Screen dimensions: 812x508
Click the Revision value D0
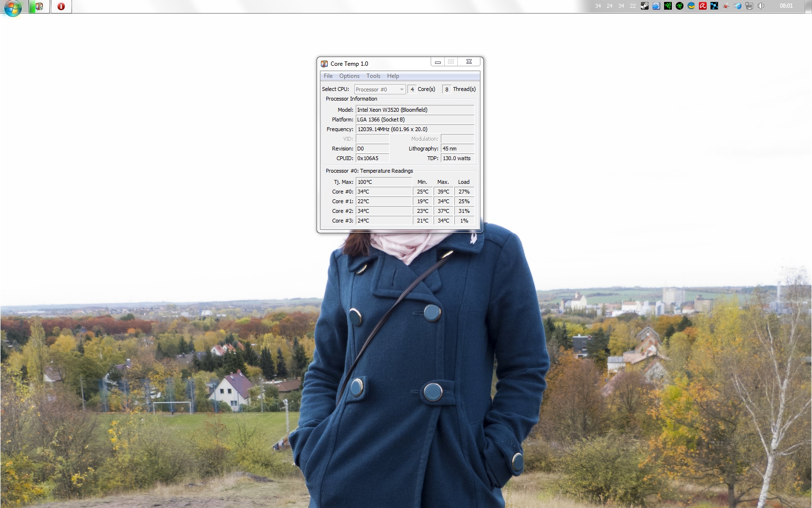[372, 149]
